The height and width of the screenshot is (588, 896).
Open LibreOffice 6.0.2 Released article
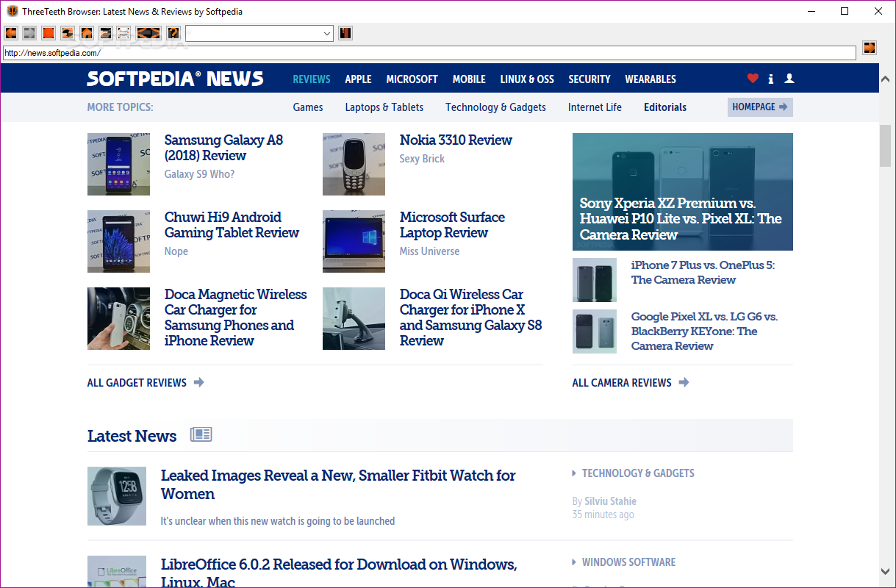(x=339, y=573)
